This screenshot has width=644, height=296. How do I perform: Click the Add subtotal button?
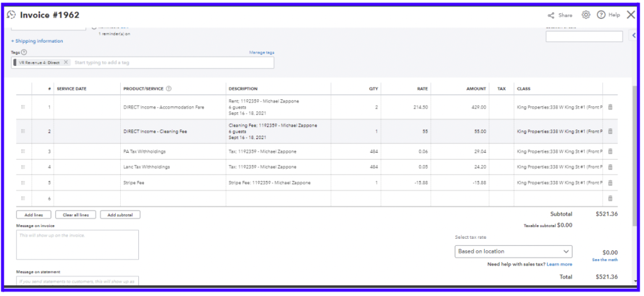[120, 215]
